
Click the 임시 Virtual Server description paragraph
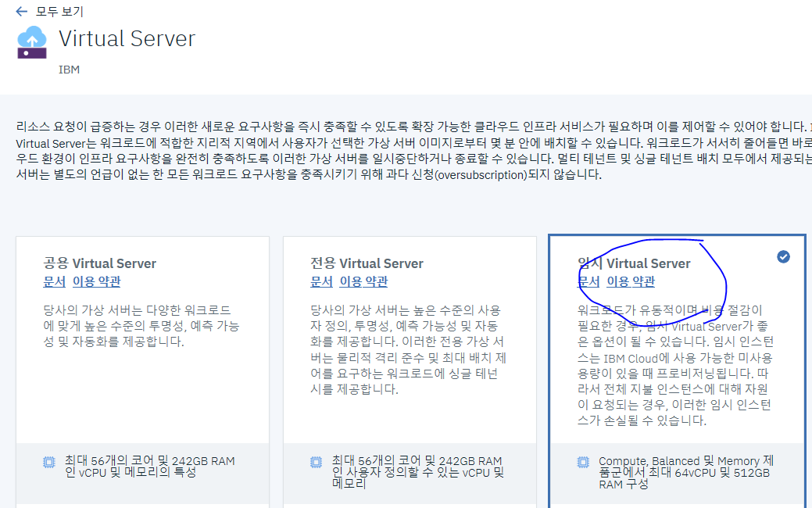(676, 365)
